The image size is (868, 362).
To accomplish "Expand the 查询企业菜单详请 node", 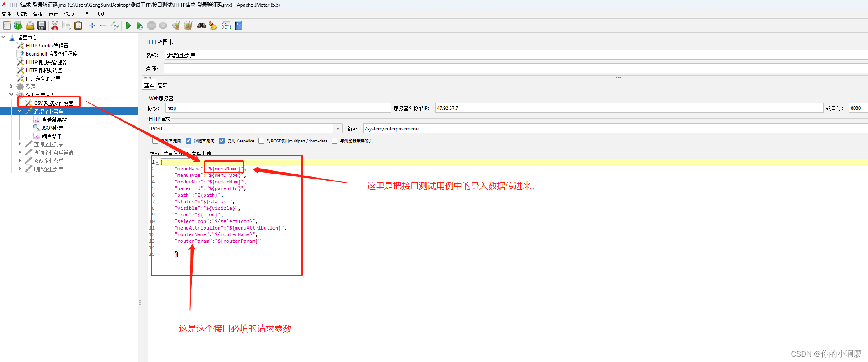I will click(x=19, y=152).
